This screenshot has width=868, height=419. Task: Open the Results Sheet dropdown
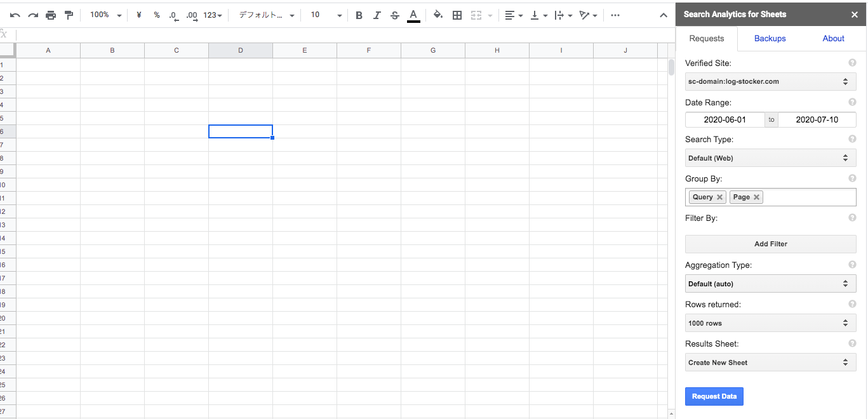point(771,362)
